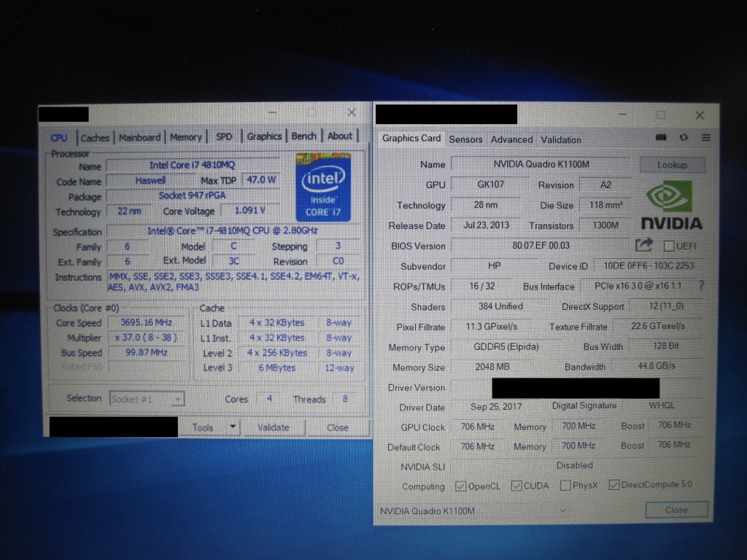Viewport: 747px width, 560px height.
Task: Click the Die Size value '118 mm²'
Action: coord(605,205)
